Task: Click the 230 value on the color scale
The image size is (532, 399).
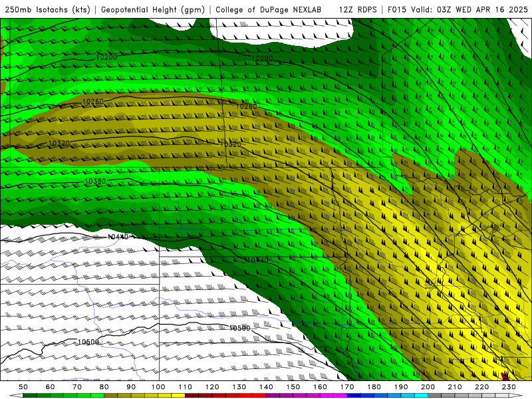Action: click(509, 387)
